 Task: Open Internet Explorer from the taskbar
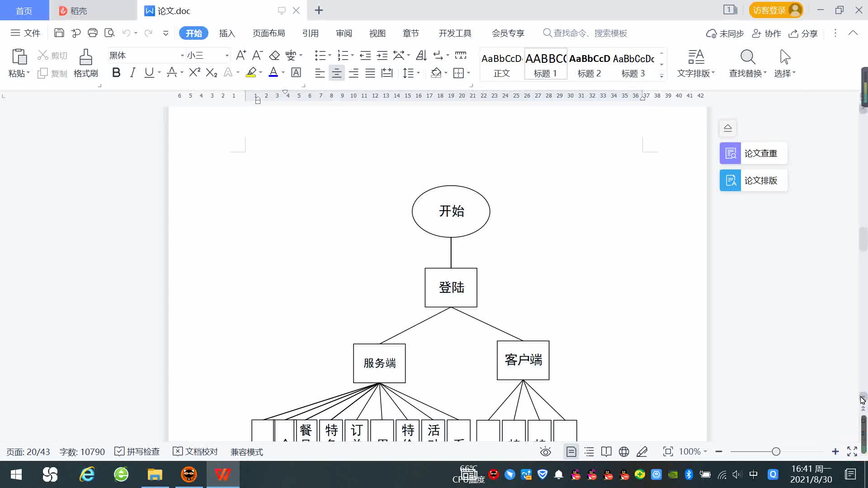(87, 474)
